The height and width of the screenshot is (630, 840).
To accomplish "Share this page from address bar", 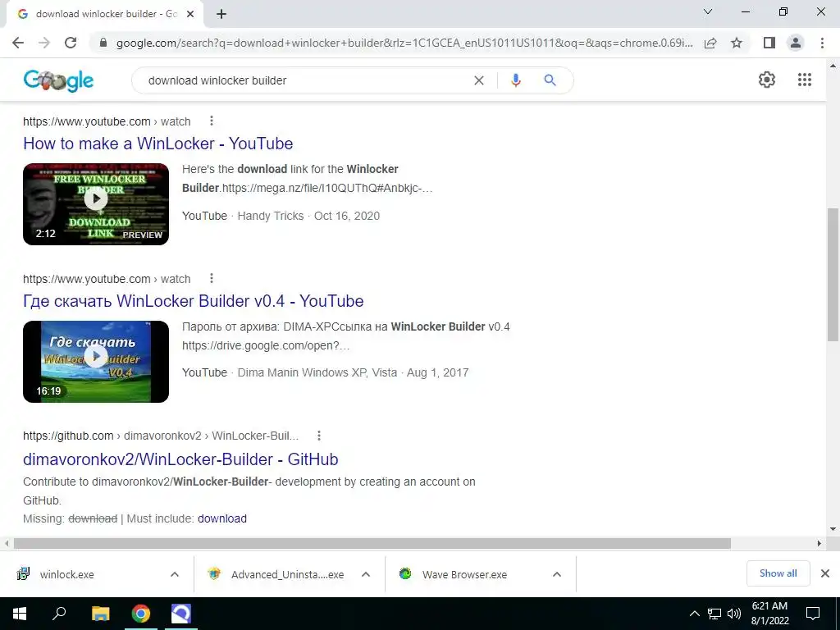I will click(x=710, y=43).
